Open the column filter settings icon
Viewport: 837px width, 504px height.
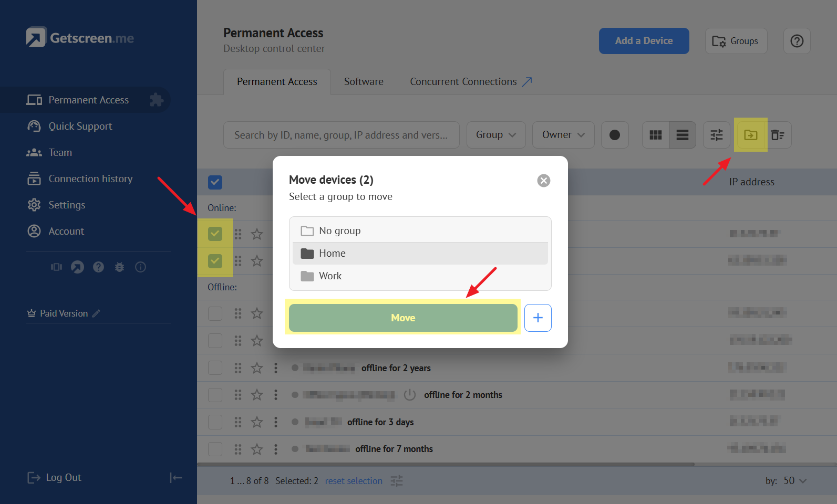(716, 135)
